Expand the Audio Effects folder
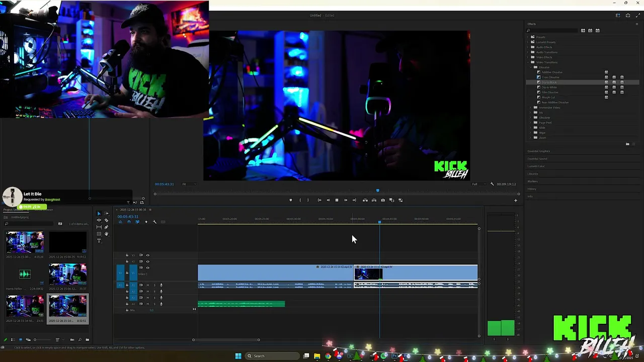 tap(528, 47)
